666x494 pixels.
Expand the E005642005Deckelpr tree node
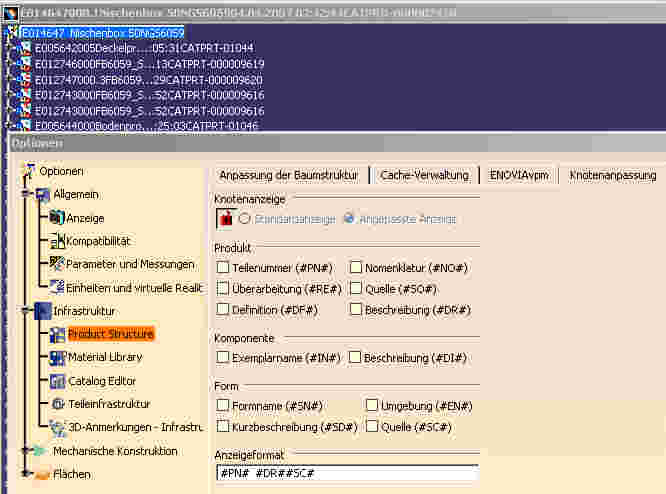point(11,48)
